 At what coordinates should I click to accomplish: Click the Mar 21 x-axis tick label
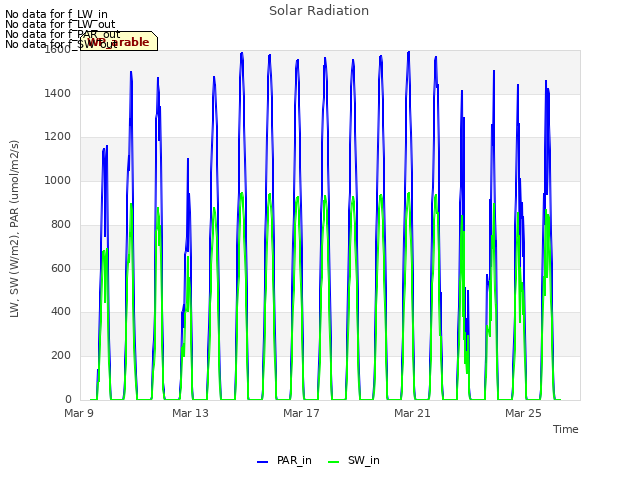412,413
